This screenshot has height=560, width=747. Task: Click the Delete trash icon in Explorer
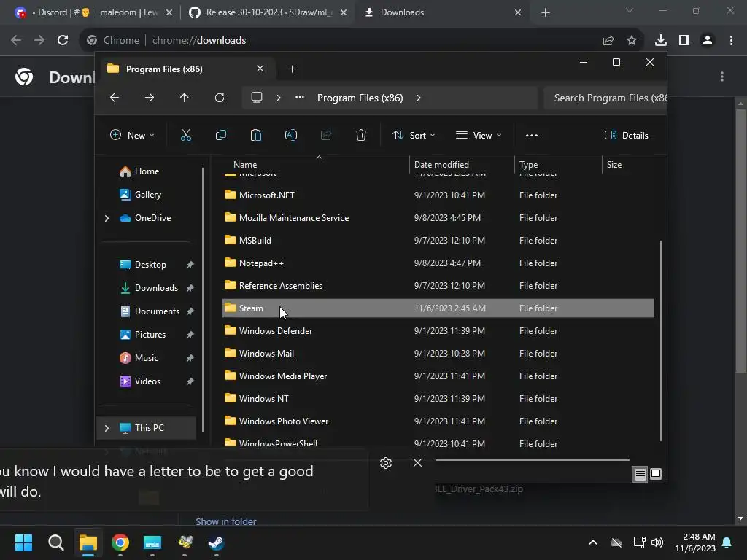[360, 135]
